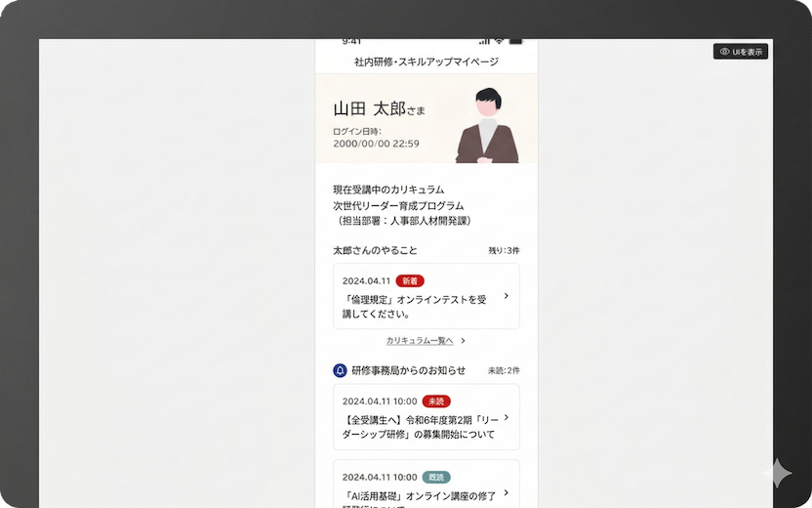
Task: Click login time 2000/00/00 22:59
Action: [x=376, y=144]
